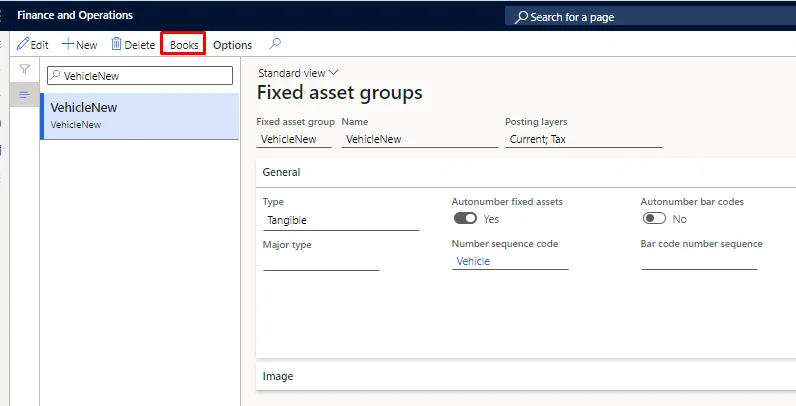The width and height of the screenshot is (796, 406).
Task: Click the Bar code number sequence field
Action: point(699,261)
